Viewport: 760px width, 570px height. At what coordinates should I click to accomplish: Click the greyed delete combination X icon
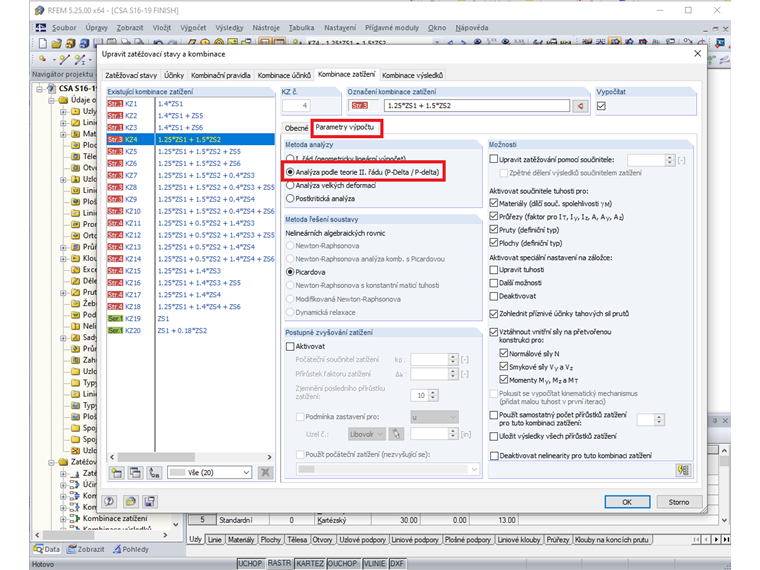coord(265,473)
